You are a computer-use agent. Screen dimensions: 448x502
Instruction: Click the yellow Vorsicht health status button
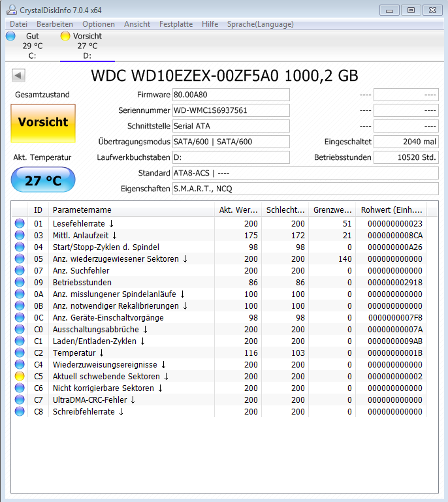click(x=43, y=123)
